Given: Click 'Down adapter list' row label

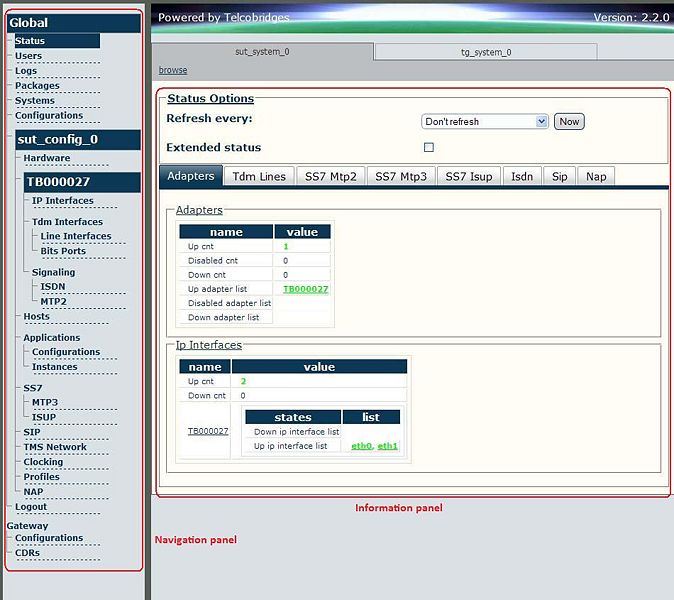Looking at the screenshot, I should click(224, 317).
